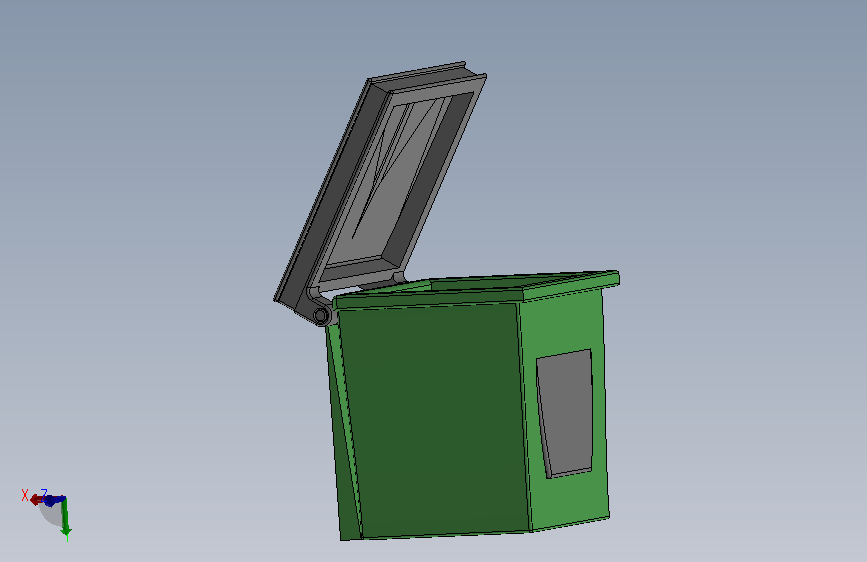The image size is (867, 562).
Task: Select the top rim of the green bin
Action: [x=476, y=289]
